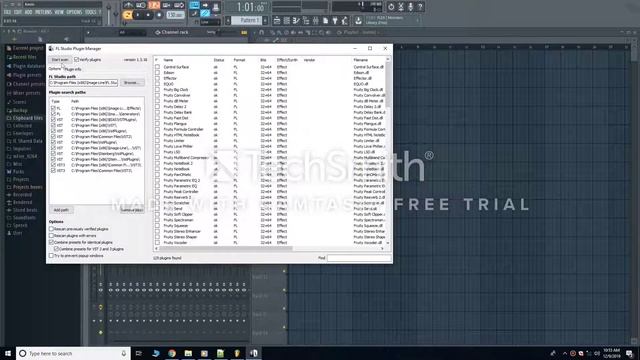Viewport: 640px width, 360px height.
Task: Toggle Combine presets for identical plugins
Action: 51,242
